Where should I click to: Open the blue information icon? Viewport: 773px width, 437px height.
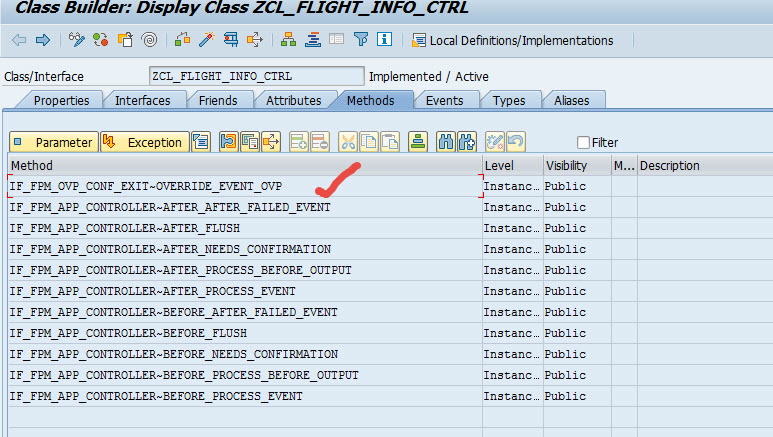pyautogui.click(x=385, y=39)
